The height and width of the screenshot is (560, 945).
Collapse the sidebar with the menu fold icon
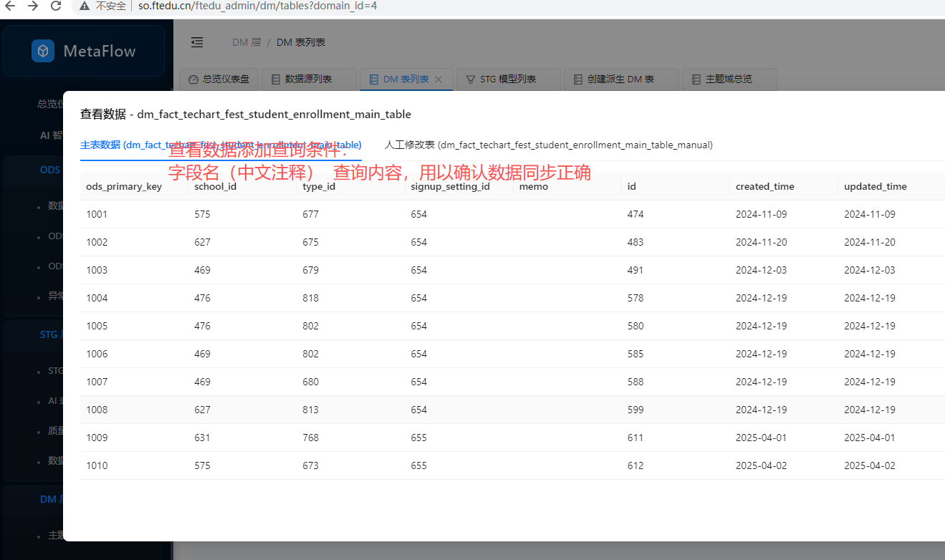pos(197,42)
